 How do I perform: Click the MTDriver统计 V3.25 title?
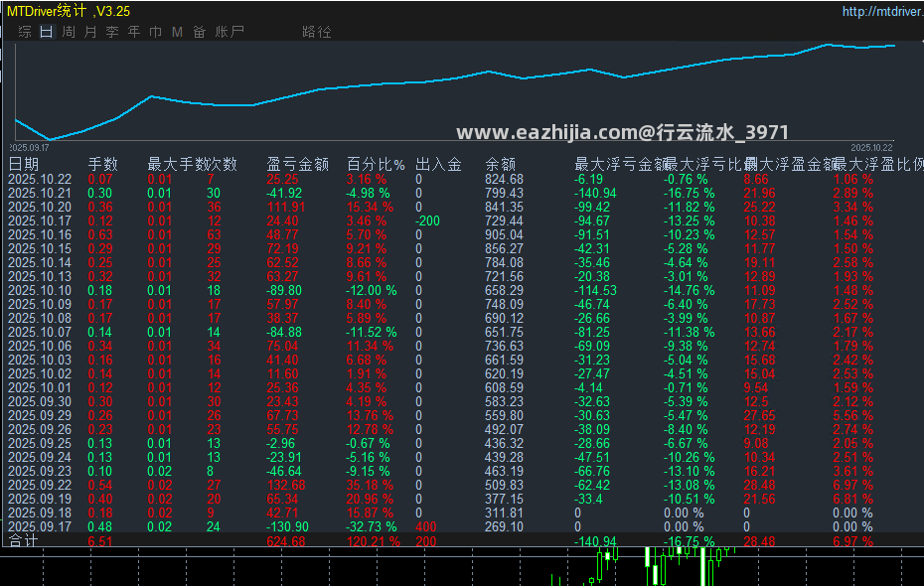(x=69, y=11)
